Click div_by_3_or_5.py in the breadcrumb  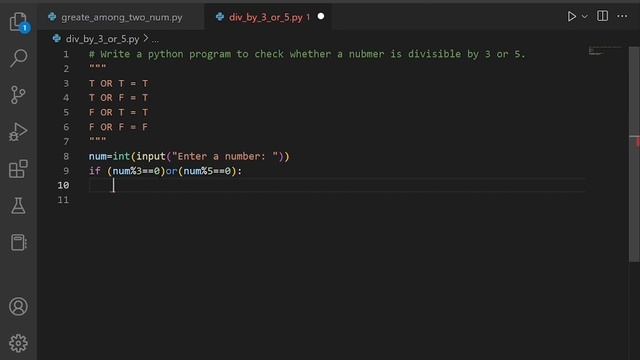102,39
